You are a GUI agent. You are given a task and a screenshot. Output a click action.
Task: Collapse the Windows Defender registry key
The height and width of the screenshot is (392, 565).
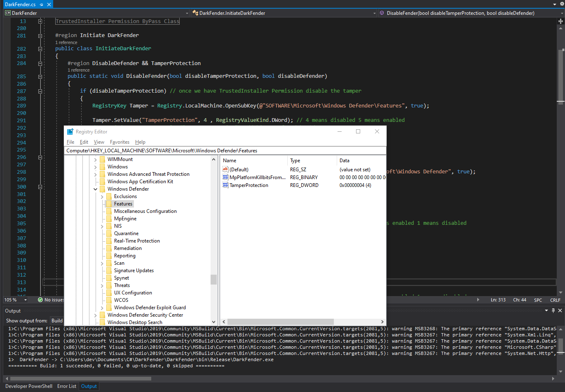tap(96, 189)
